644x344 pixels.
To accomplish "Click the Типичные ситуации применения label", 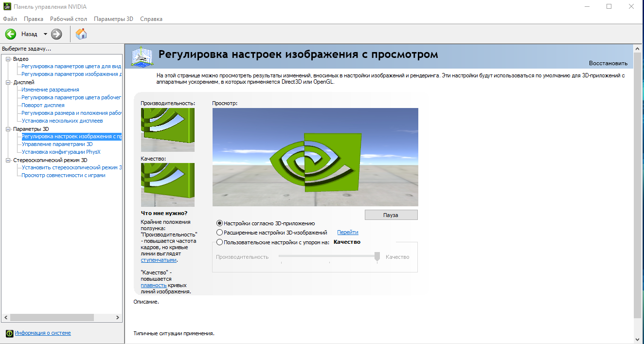I will [174, 333].
